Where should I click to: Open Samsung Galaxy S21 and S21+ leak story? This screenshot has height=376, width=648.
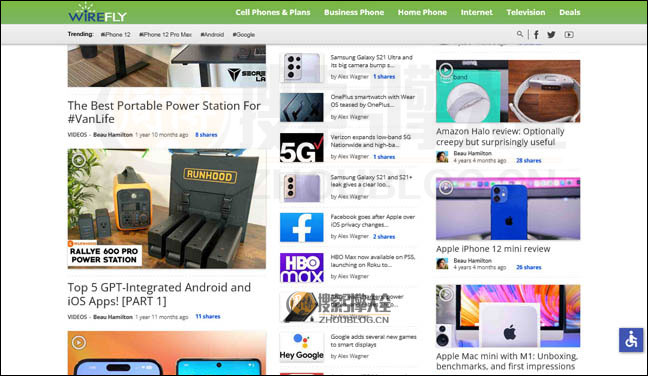[x=371, y=181]
